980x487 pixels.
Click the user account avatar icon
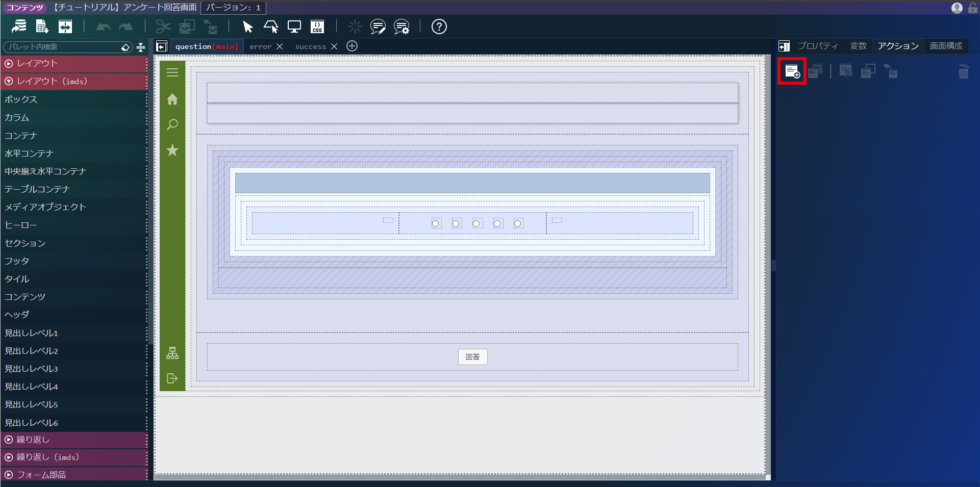tap(957, 8)
